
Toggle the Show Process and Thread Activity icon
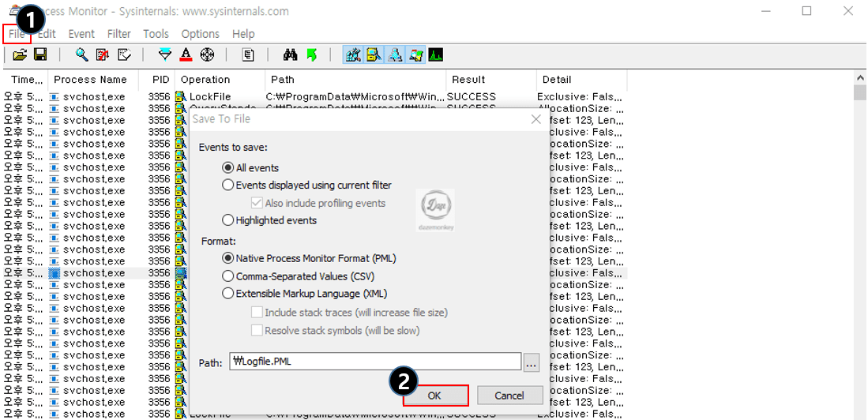415,54
